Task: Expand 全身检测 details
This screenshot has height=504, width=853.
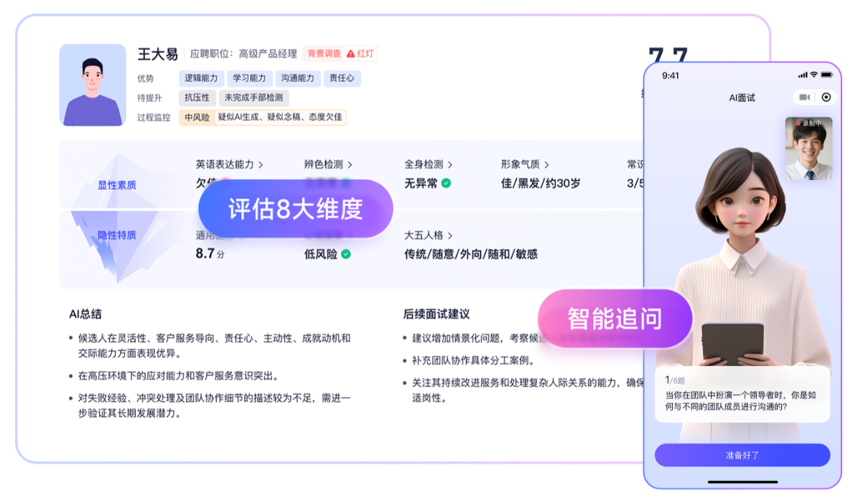Action: [x=449, y=164]
